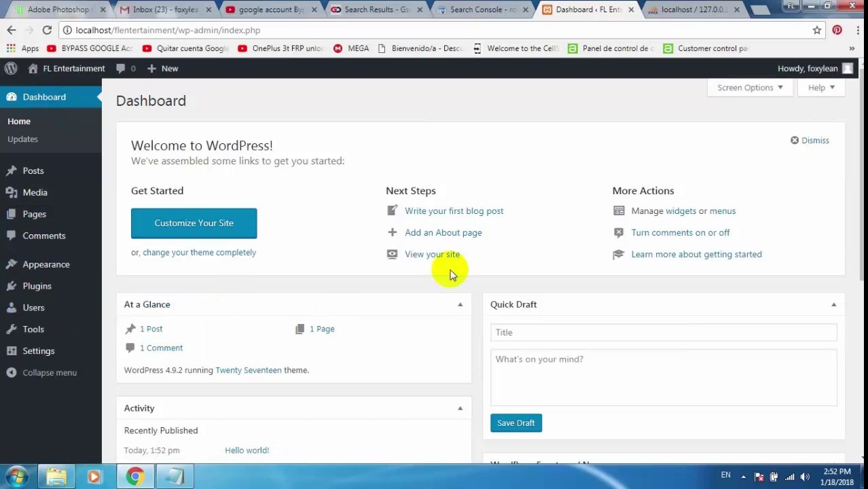Image resolution: width=868 pixels, height=489 pixels.
Task: Click the volume icon in system tray
Action: click(805, 477)
